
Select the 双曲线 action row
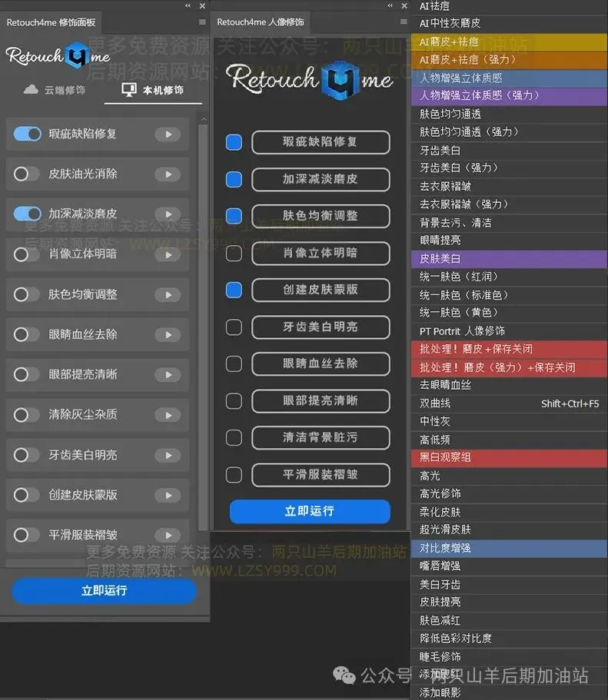pos(509,403)
